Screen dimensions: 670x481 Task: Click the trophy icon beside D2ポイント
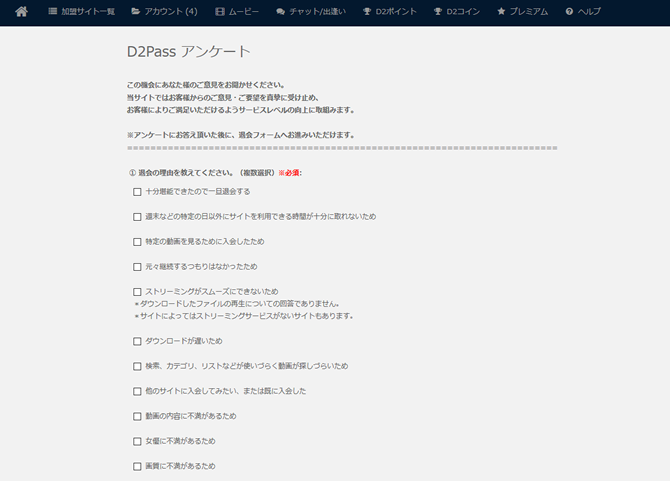coord(367,12)
